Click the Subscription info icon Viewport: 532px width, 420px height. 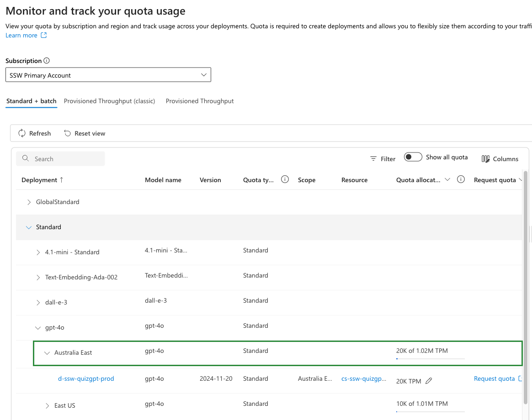pos(47,61)
